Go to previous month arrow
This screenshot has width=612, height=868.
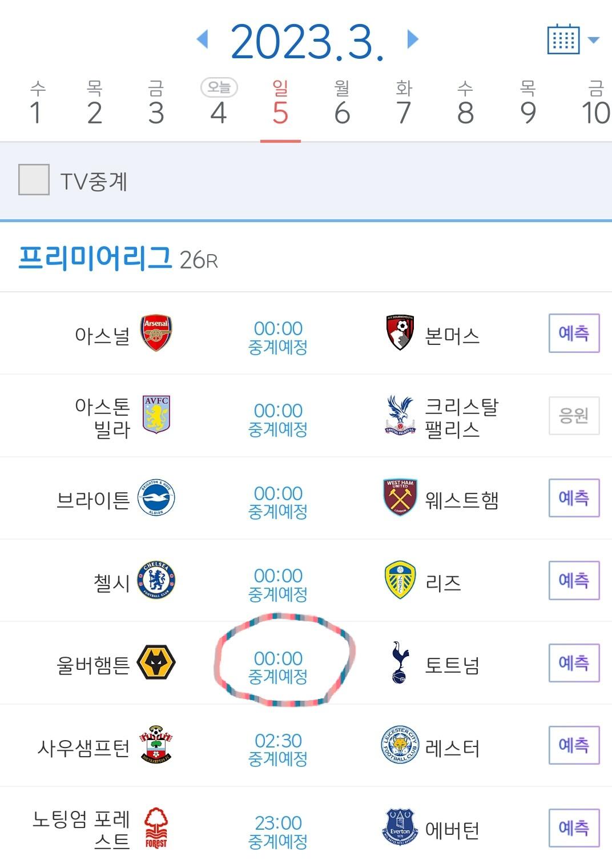202,39
